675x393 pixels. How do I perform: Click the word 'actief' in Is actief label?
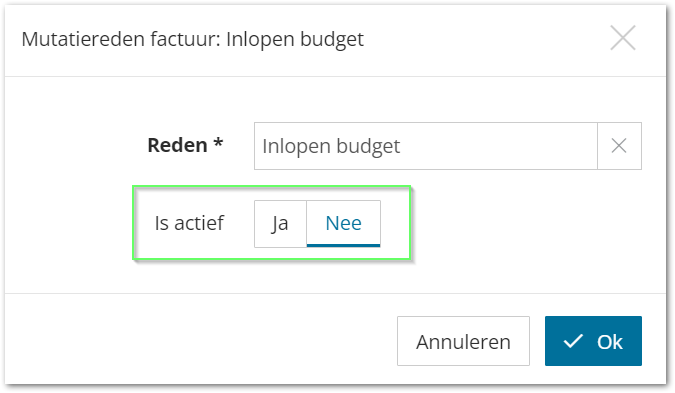click(199, 223)
